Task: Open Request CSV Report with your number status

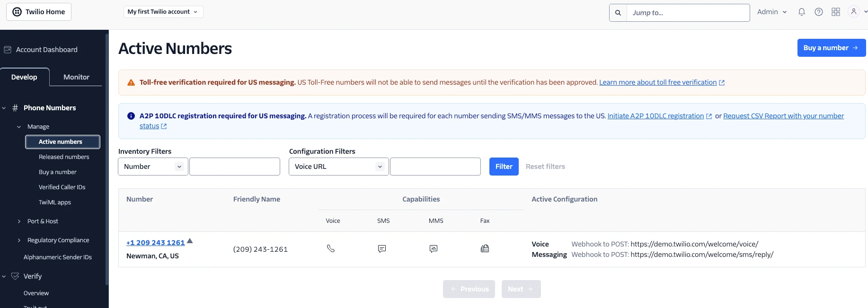Action: (783, 116)
